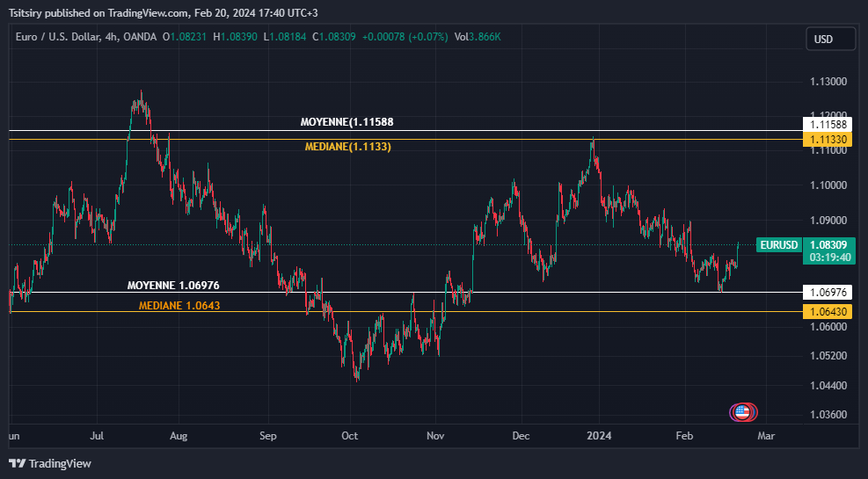868x479 pixels.
Task: Click the Oct label on the time axis
Action: (350, 436)
